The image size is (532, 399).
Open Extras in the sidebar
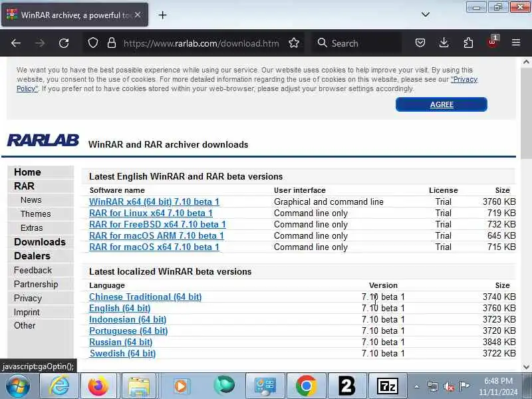coord(31,227)
